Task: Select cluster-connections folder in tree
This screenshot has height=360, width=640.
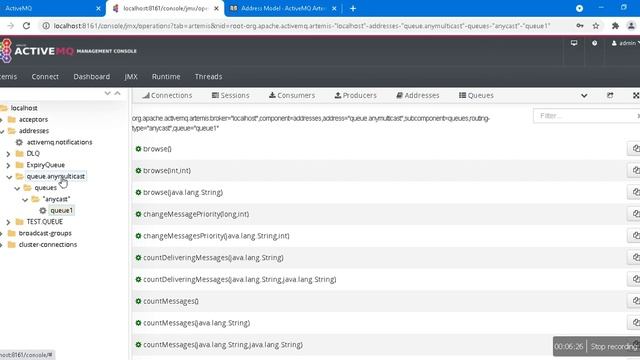Action: coord(48,245)
